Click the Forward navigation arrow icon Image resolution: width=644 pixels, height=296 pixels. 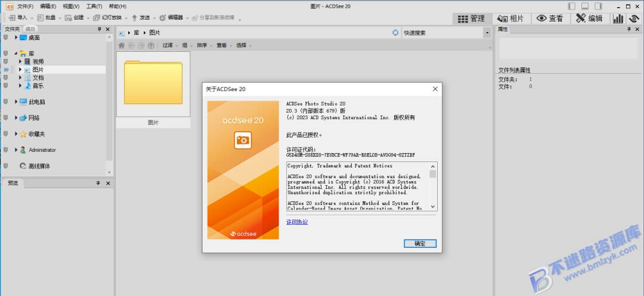(x=141, y=45)
